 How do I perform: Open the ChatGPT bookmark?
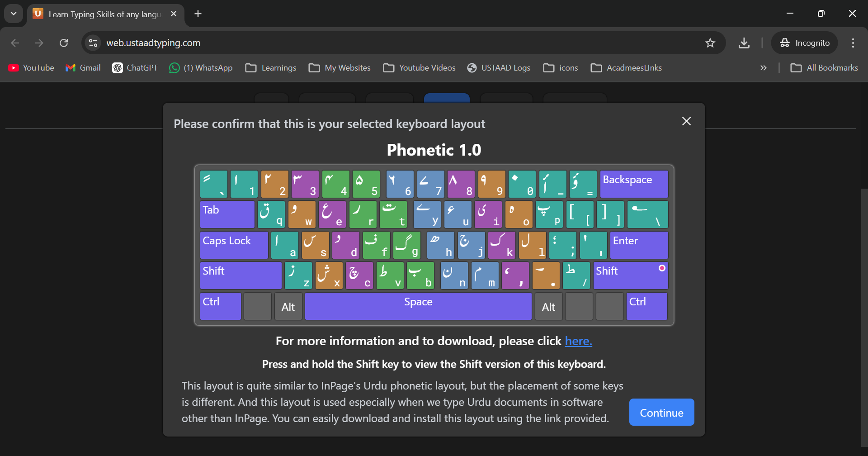pos(135,68)
